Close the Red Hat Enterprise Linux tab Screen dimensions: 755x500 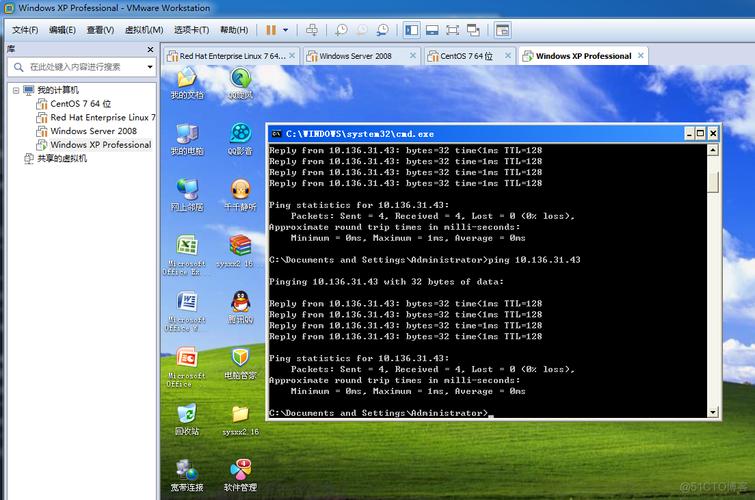tap(292, 56)
